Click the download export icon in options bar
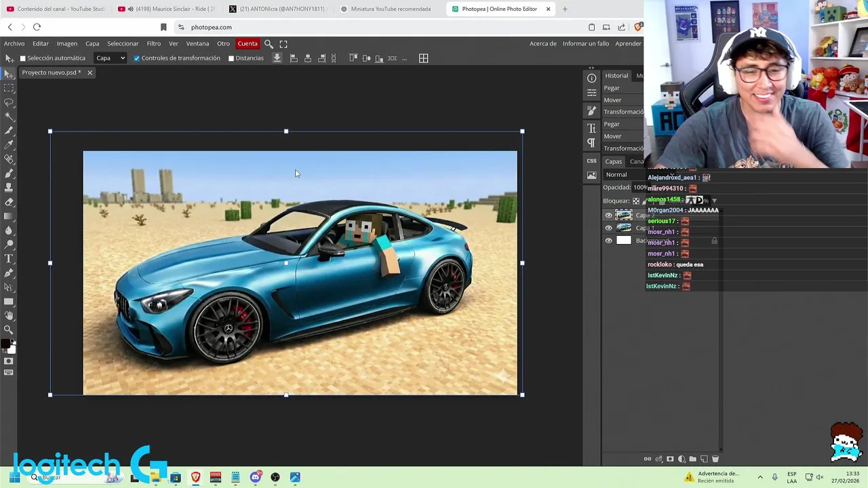Screen dimensions: 868x488 pos(277,58)
